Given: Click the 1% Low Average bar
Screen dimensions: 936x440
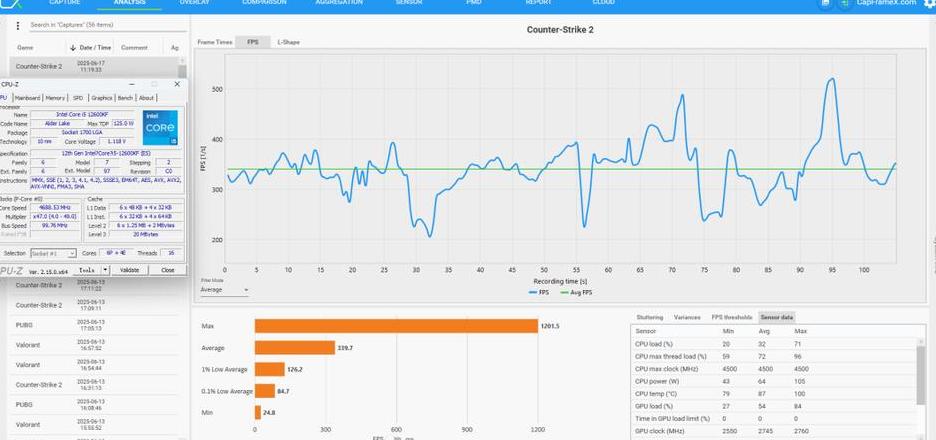Looking at the screenshot, I should click(x=270, y=370).
